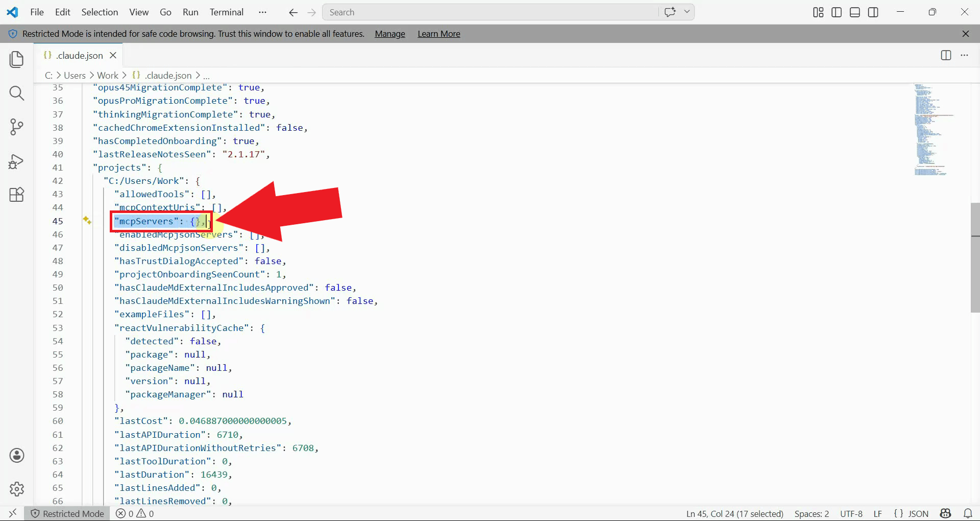This screenshot has width=980, height=521.
Task: Click Users in the breadcrumb path
Action: pyautogui.click(x=75, y=76)
